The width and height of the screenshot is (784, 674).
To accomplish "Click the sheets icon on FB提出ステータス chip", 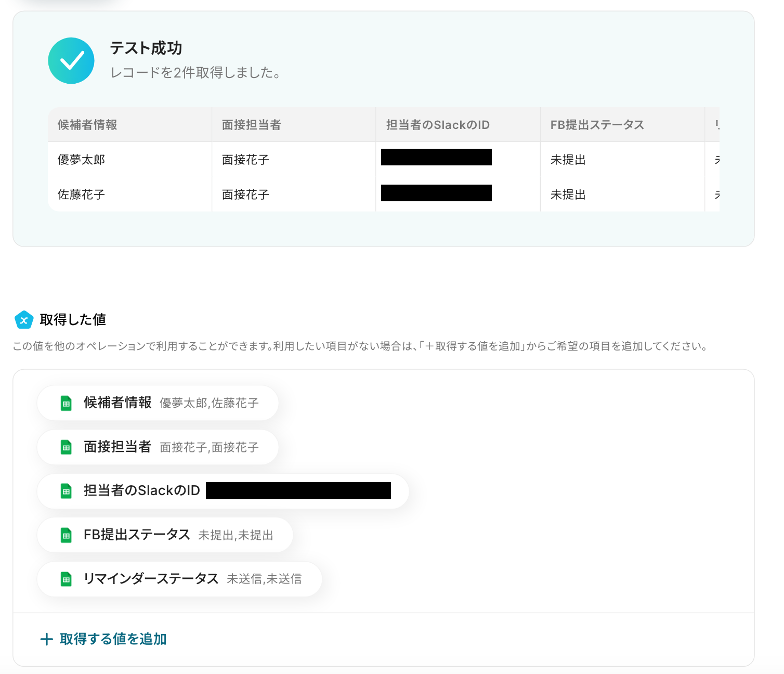I will (66, 535).
